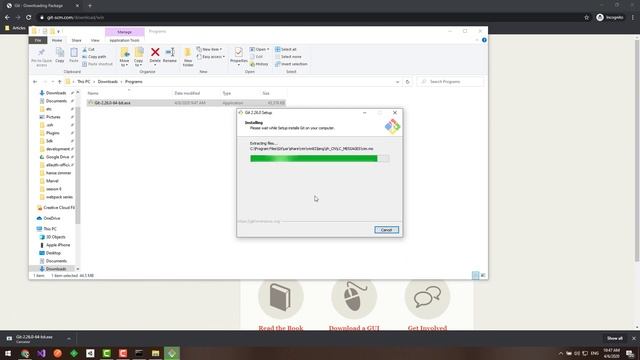640x360 pixels.
Task: Click Paste shortcut in the ribbon
Action: pos(97,64)
